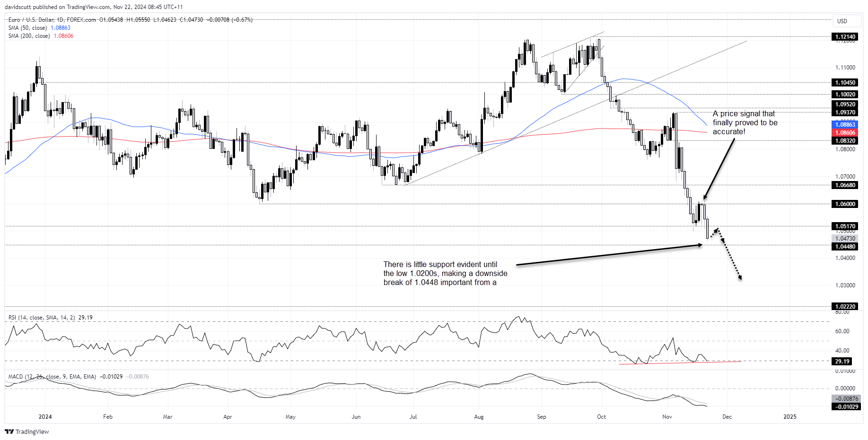Click the current price tag 1.04730
Viewport: 868px width, 440px height.
pyautogui.click(x=845, y=239)
